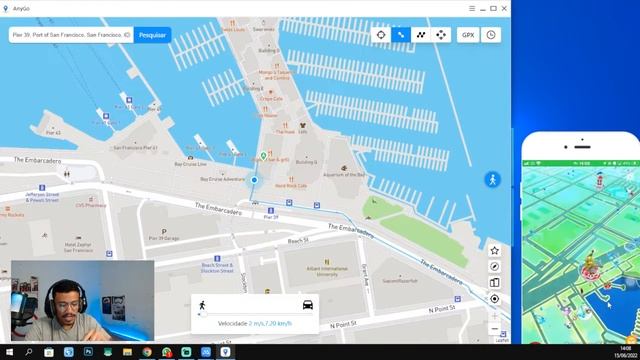Image resolution: width=640 pixels, height=360 pixels.
Task: Click the compass icon on the map
Action: (494, 267)
